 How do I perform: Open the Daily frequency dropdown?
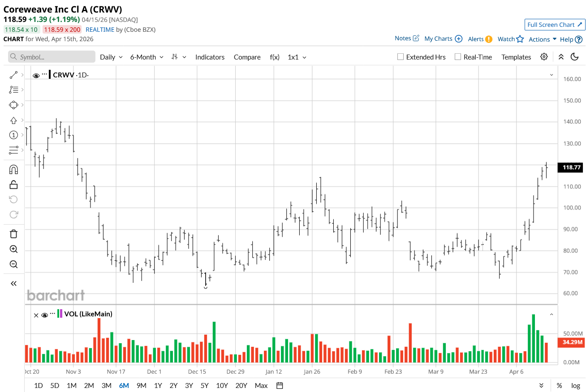[111, 57]
